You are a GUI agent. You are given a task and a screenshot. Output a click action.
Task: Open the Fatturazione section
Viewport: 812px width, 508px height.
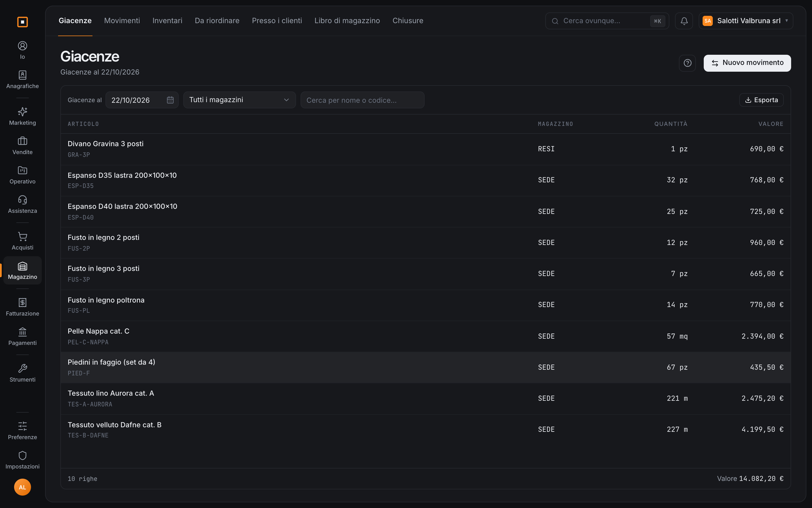(23, 307)
